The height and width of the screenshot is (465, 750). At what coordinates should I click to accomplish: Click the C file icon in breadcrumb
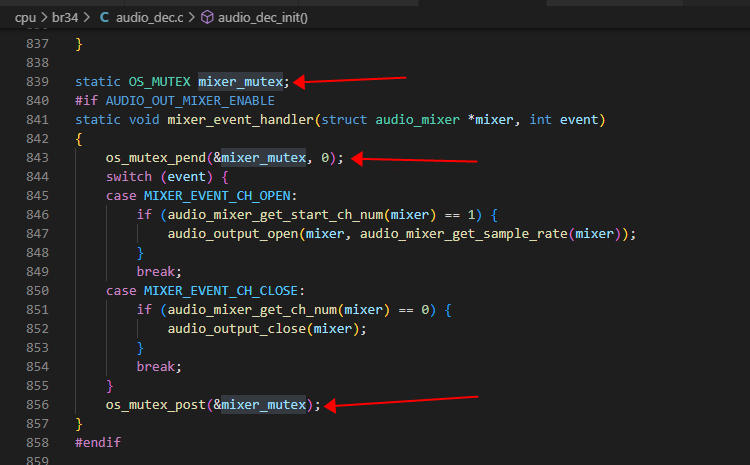104,18
